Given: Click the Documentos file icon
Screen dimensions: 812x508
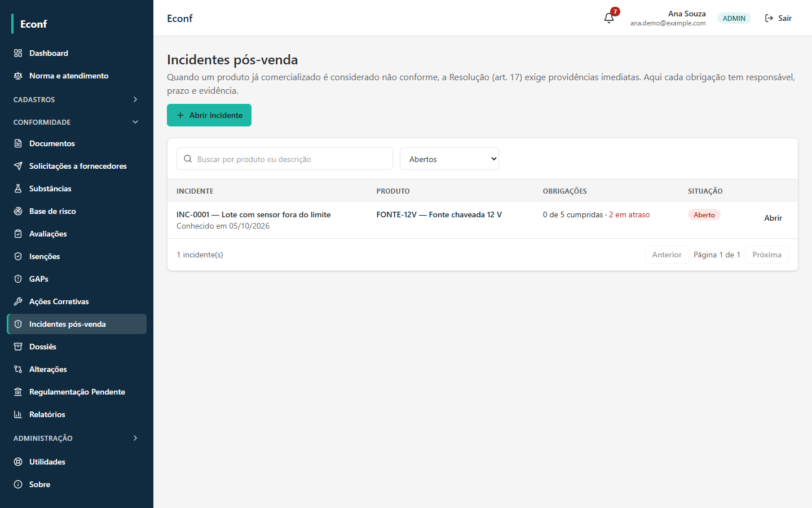Looking at the screenshot, I should (18, 143).
